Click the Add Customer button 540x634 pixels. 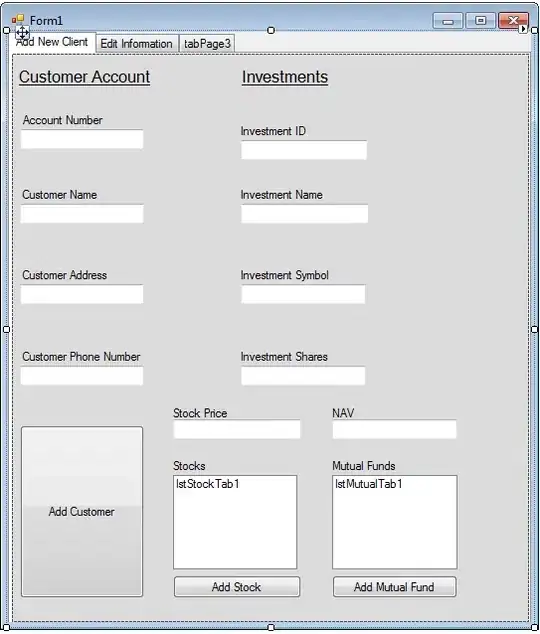(x=82, y=511)
